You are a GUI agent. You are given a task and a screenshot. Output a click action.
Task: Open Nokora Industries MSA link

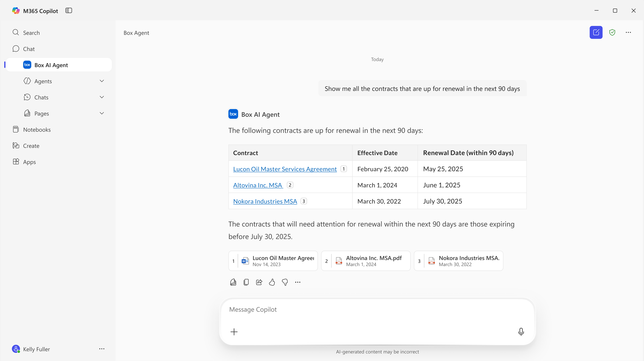coord(265,201)
